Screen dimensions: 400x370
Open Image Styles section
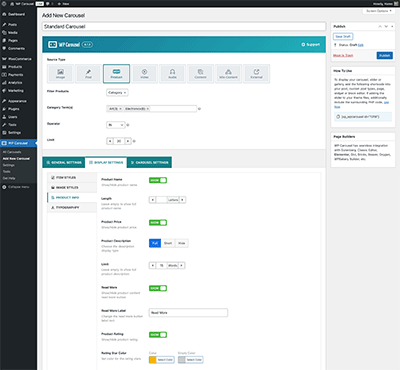(x=72, y=188)
